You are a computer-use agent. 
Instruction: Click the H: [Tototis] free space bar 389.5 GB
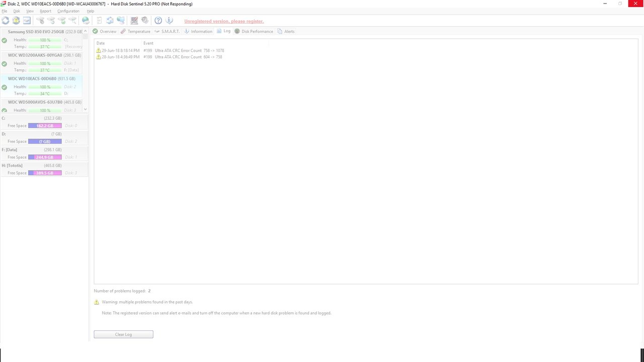pyautogui.click(x=45, y=173)
